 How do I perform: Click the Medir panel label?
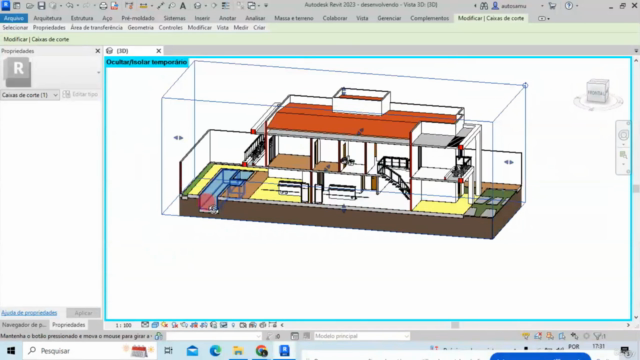point(241,28)
